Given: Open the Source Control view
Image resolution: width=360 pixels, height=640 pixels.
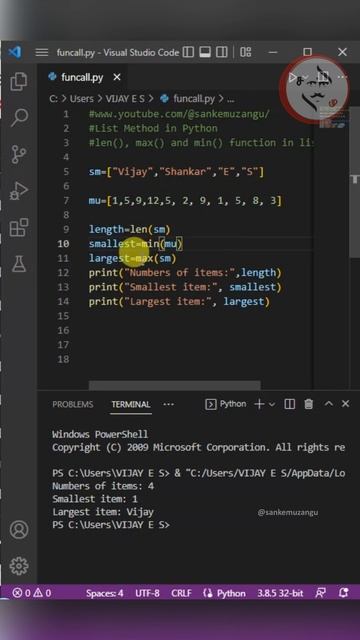Looking at the screenshot, I should [19, 154].
